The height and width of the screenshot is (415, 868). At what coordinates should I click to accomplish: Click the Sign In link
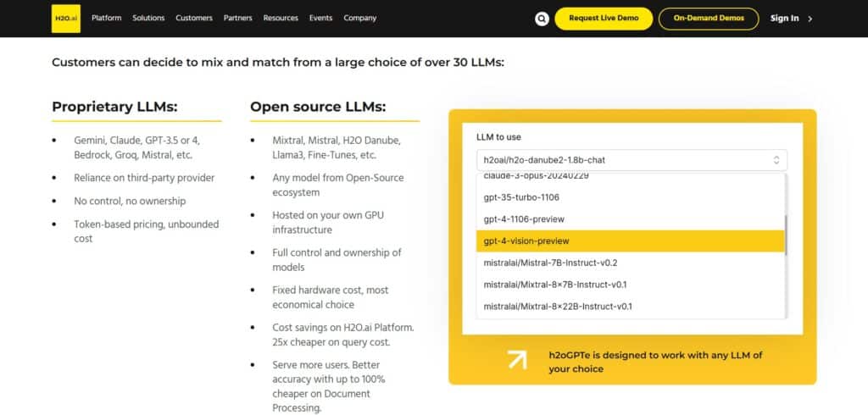[x=784, y=19]
